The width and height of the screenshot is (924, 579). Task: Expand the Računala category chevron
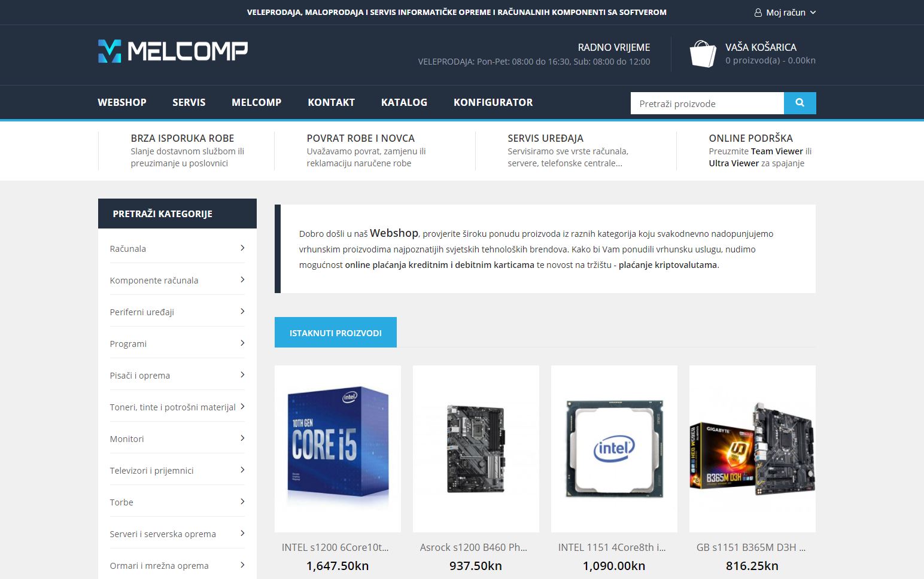(242, 248)
